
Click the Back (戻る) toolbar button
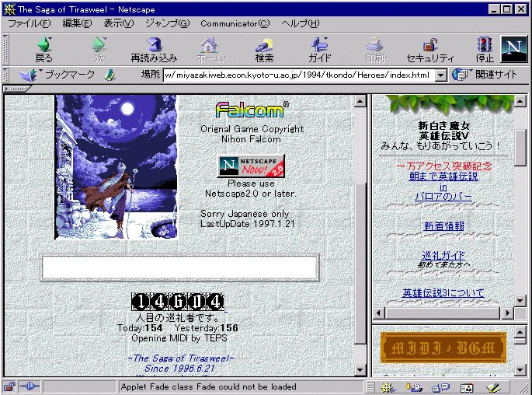pos(44,50)
